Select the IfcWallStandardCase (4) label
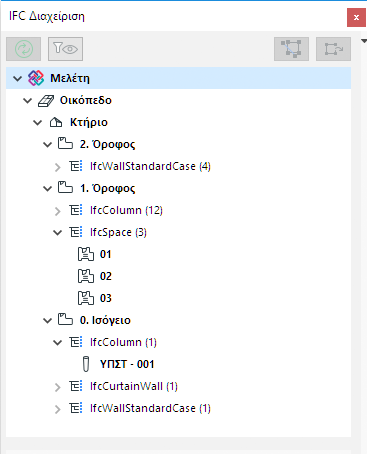This screenshot has width=367, height=454. coord(150,166)
